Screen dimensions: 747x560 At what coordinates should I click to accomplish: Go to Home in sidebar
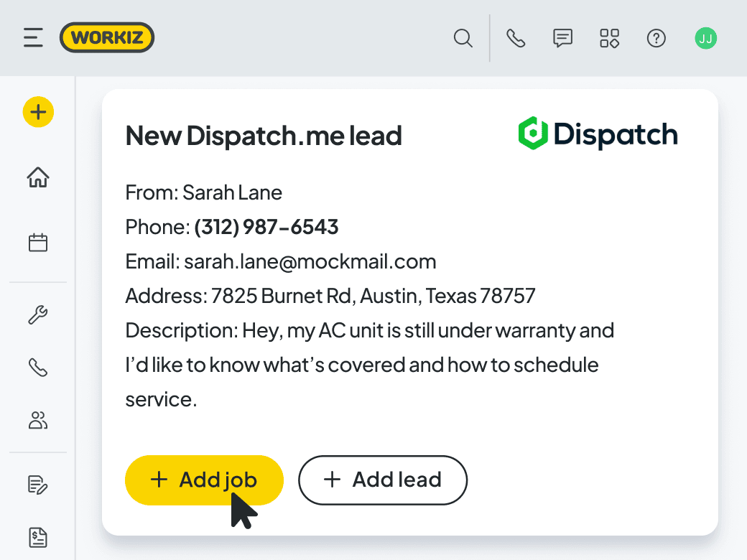pos(37,177)
